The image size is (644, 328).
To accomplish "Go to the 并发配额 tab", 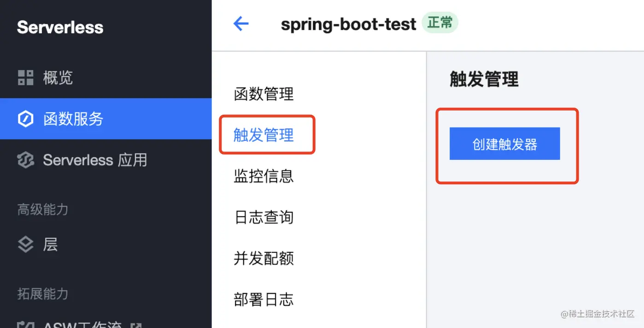I will [x=263, y=258].
